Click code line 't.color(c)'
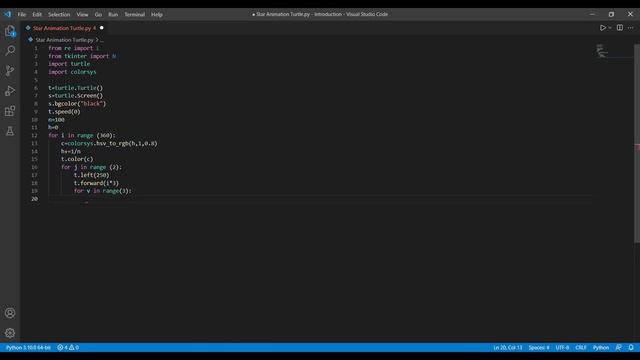The image size is (640, 360). pyautogui.click(x=77, y=159)
